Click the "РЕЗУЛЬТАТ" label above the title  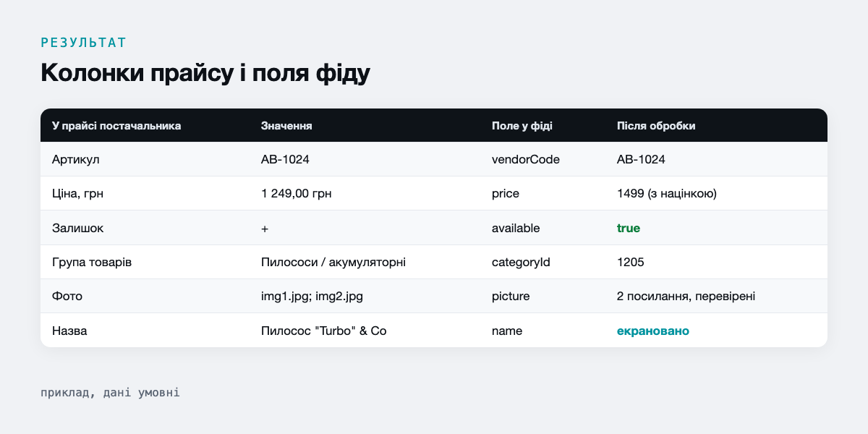[x=84, y=43]
